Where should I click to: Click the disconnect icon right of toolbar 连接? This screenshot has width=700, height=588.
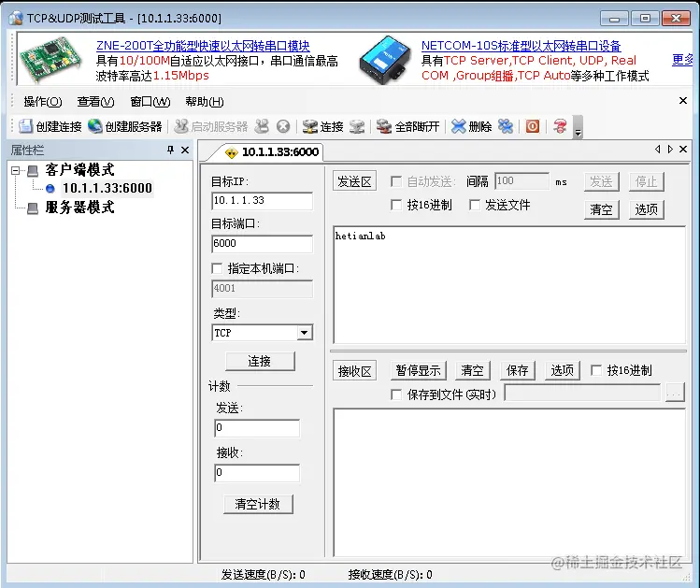pos(357,126)
